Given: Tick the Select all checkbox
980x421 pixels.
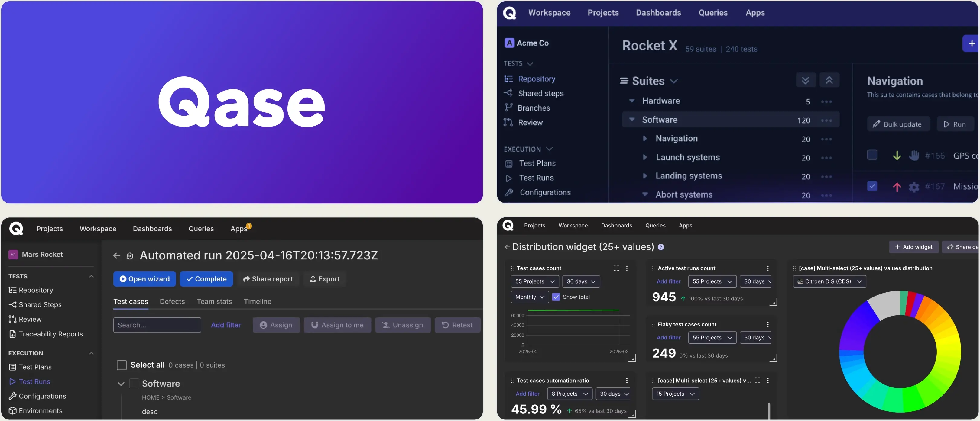Looking at the screenshot, I should point(122,365).
